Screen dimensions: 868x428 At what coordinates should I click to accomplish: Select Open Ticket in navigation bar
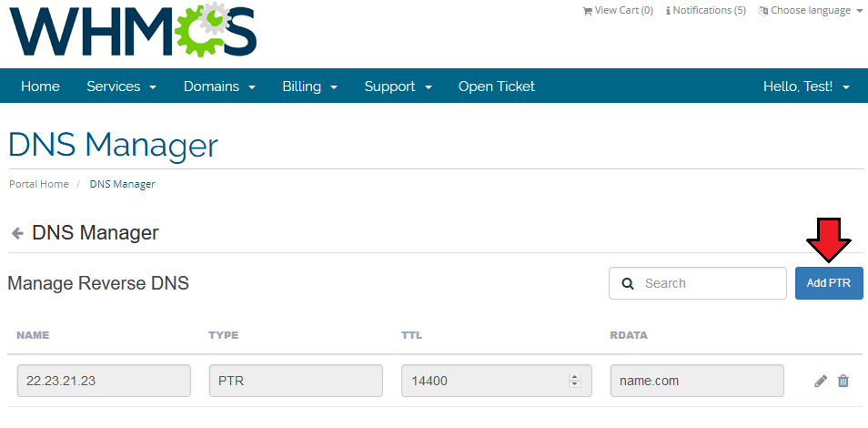497,87
